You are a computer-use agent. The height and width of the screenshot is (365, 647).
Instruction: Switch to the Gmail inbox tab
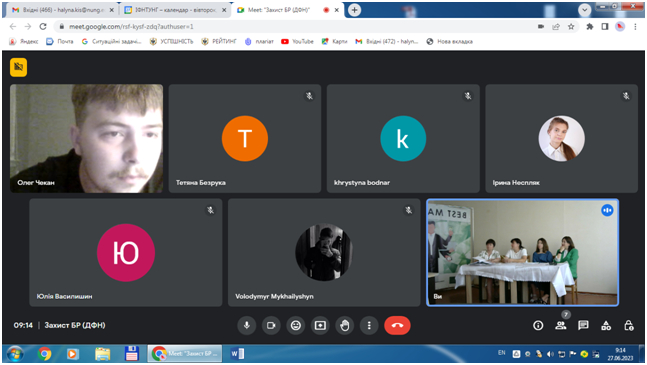point(61,10)
